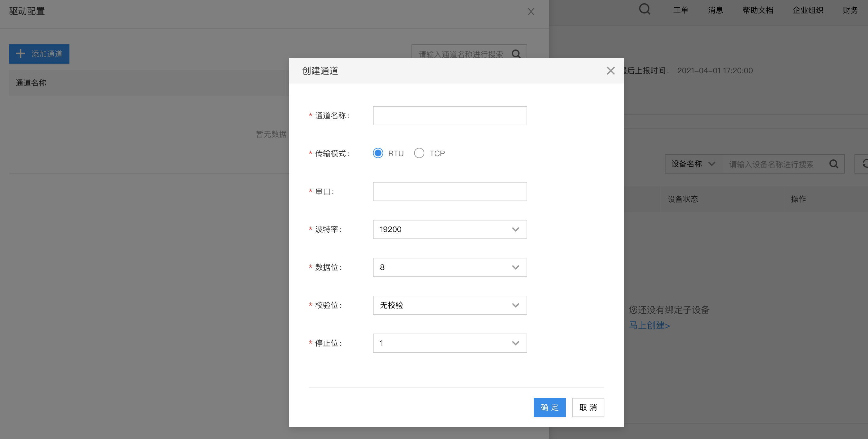Focus the 通道名称 input field
Screen dimensions: 868x439
450,116
